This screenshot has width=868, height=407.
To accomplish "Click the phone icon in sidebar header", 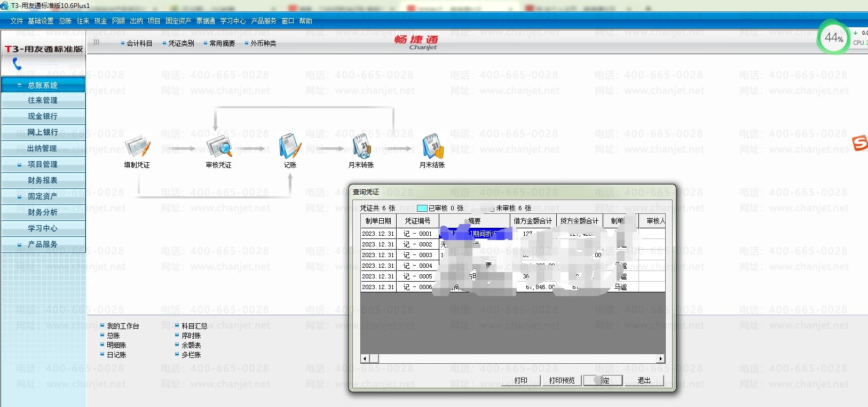I will coord(17,64).
